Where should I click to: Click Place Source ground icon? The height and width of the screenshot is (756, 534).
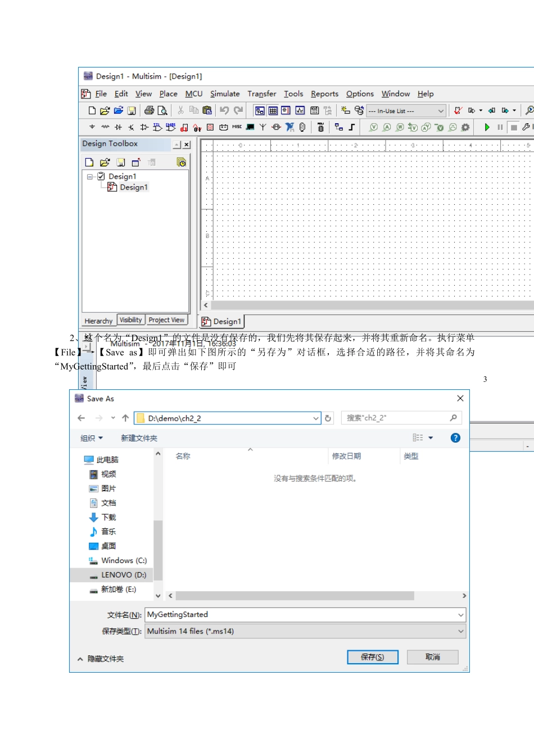click(x=92, y=128)
